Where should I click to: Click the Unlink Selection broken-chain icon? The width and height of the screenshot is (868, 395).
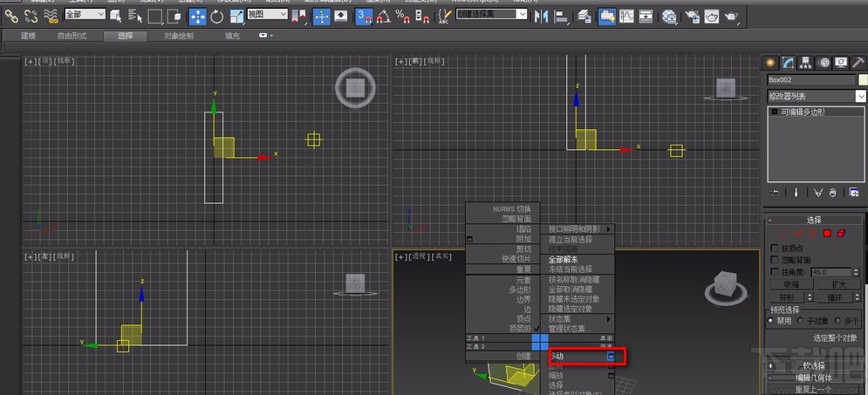pos(31,17)
